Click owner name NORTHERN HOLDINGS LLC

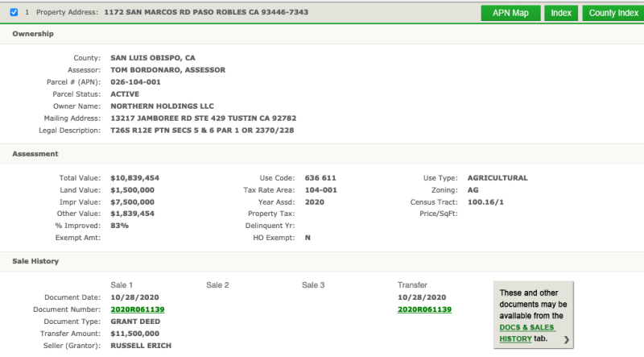tap(163, 106)
